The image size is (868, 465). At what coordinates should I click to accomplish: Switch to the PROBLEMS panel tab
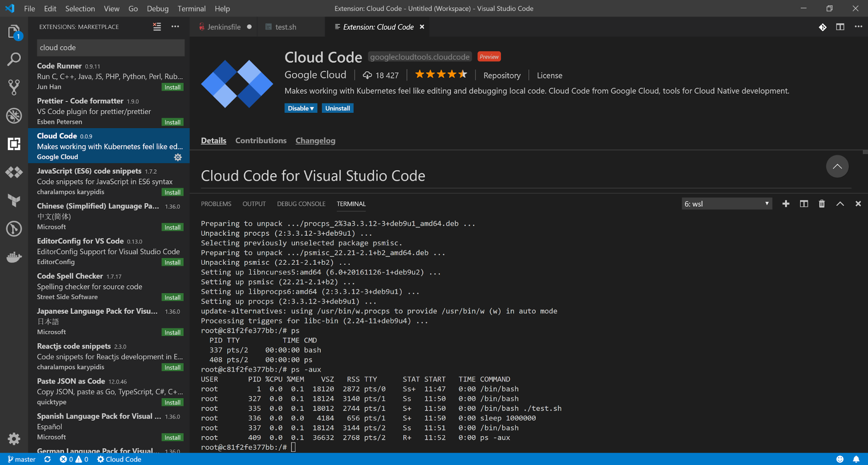tap(216, 204)
